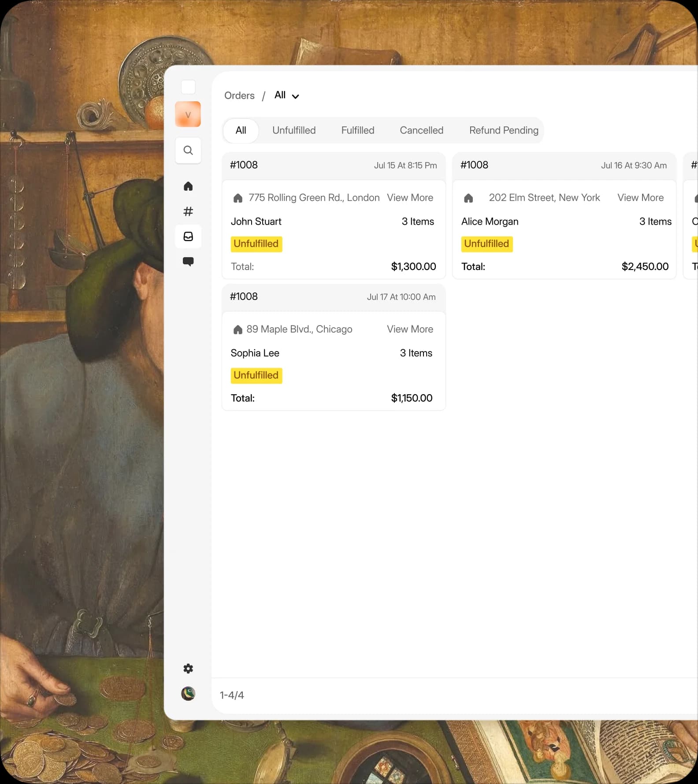Click the orange V workspace logo

click(x=188, y=114)
